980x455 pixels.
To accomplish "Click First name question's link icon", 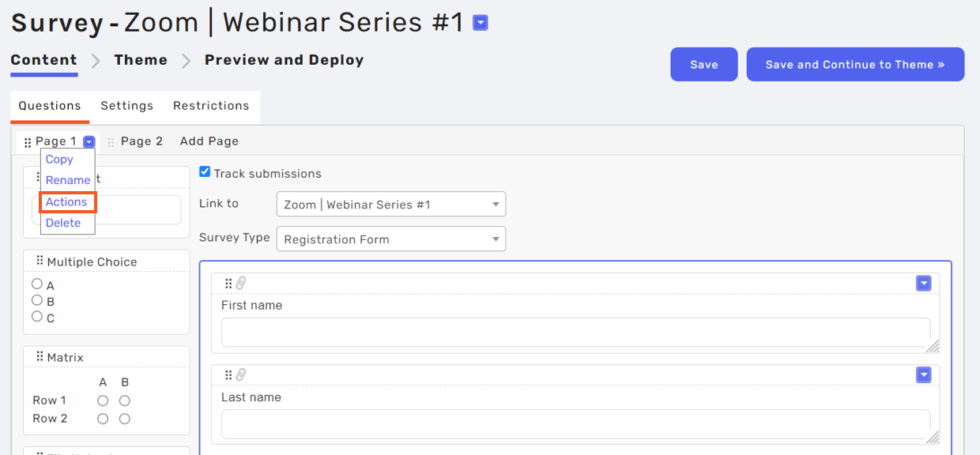I will pyautogui.click(x=241, y=284).
